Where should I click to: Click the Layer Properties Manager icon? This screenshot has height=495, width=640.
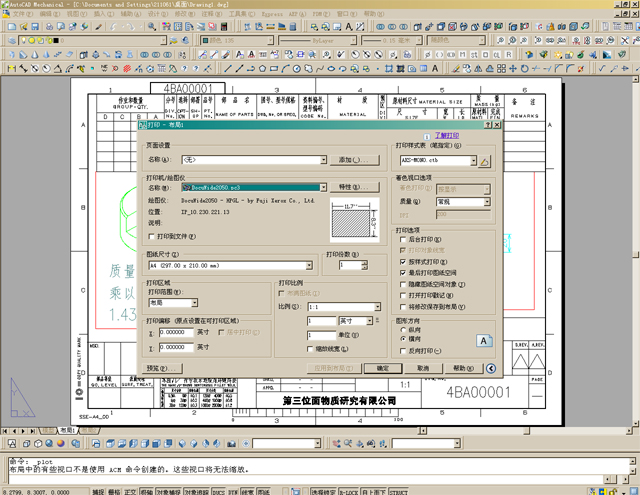pos(12,40)
